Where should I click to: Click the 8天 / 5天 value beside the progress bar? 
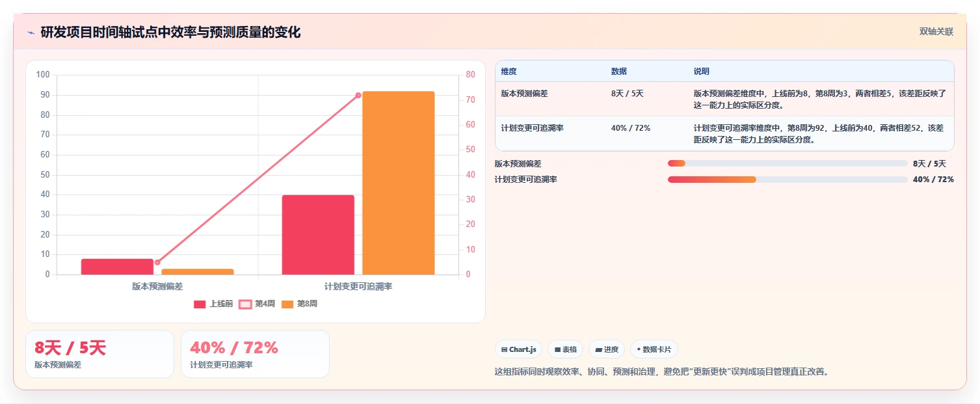click(x=929, y=164)
